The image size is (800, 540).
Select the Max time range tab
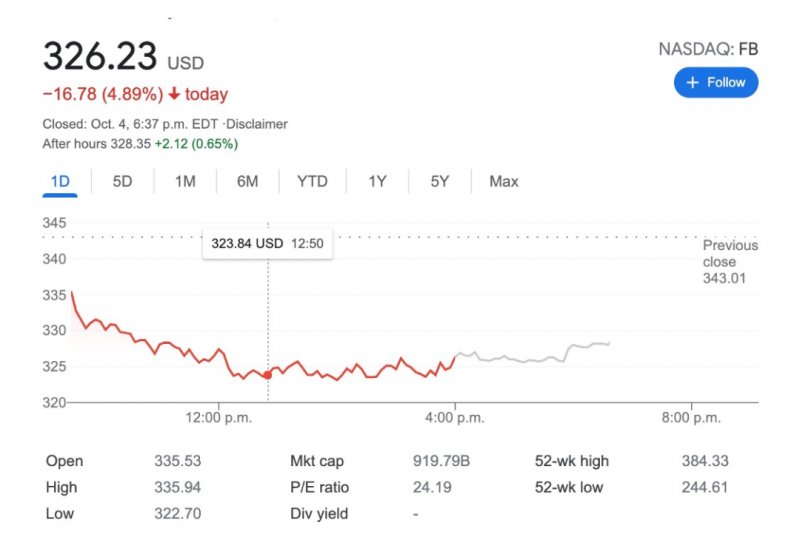[504, 182]
